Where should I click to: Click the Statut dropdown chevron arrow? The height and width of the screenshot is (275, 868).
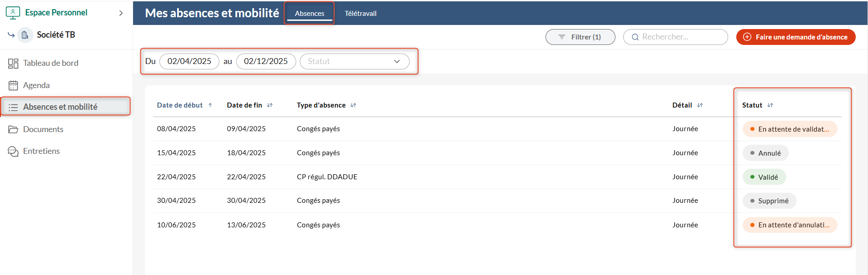tap(397, 61)
